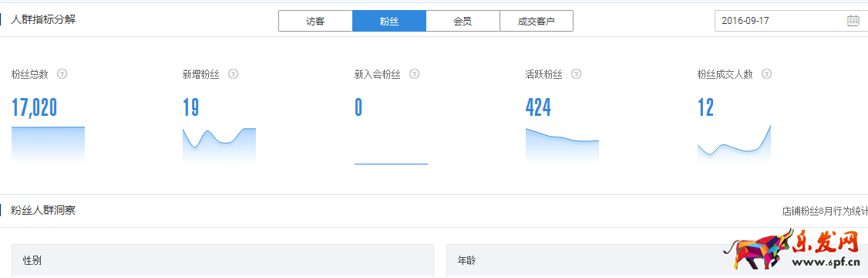Open the 粉丝总数 trend sparkline
Viewport: 868px width, 278px height.
(48, 145)
